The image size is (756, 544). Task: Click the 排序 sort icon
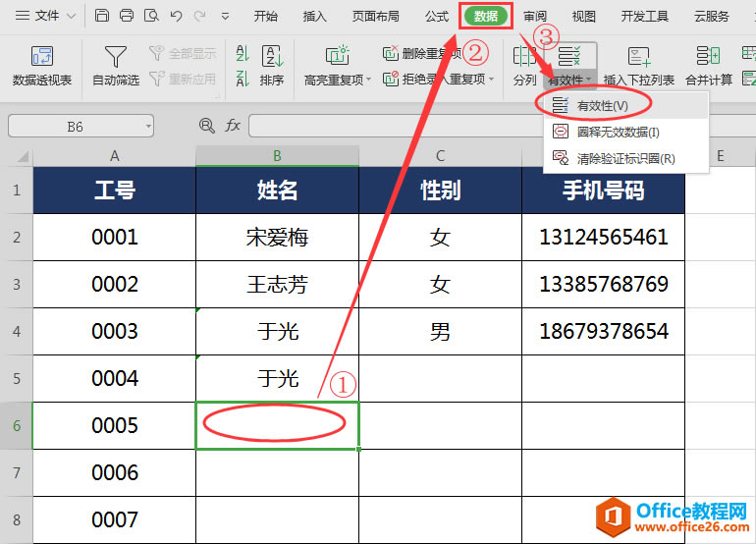click(x=272, y=65)
